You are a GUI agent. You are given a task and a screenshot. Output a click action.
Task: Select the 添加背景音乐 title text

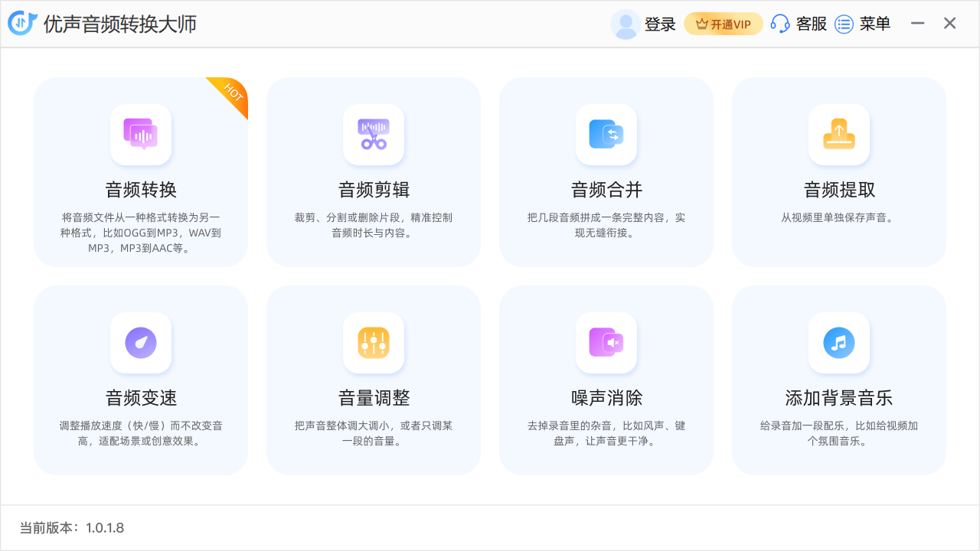pyautogui.click(x=839, y=398)
